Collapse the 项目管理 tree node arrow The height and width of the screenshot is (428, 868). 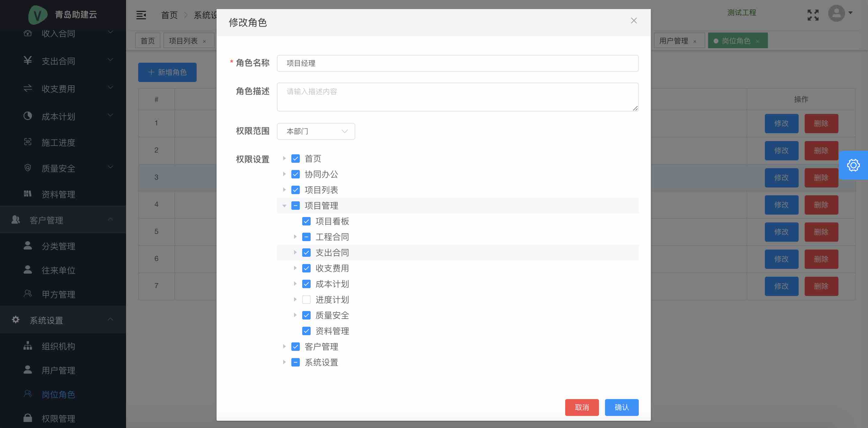pyautogui.click(x=284, y=206)
